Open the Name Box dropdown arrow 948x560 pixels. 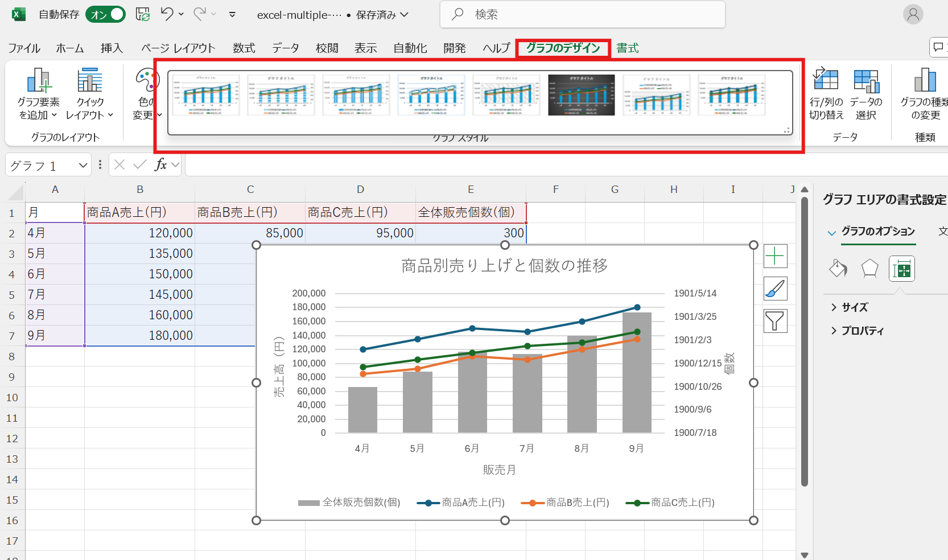[83, 166]
